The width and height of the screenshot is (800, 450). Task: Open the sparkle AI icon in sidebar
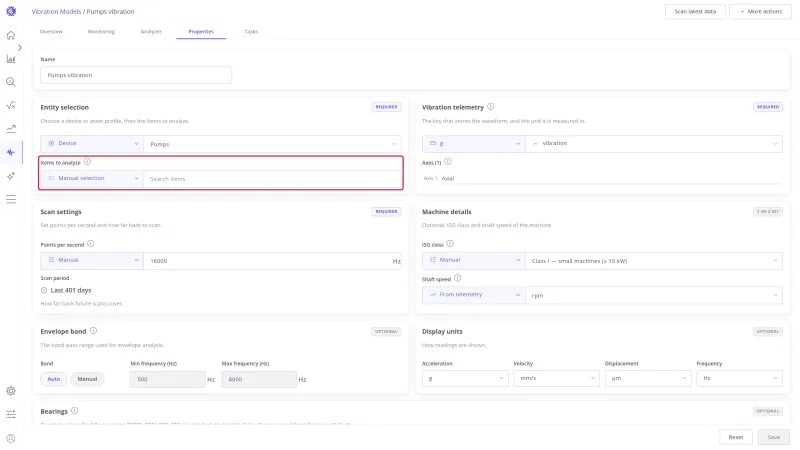(11, 176)
